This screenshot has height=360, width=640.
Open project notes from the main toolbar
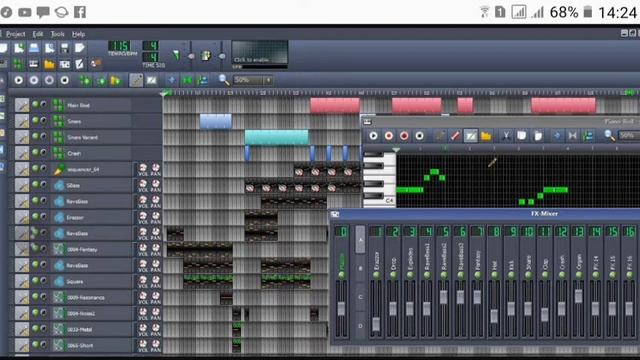coord(80,64)
